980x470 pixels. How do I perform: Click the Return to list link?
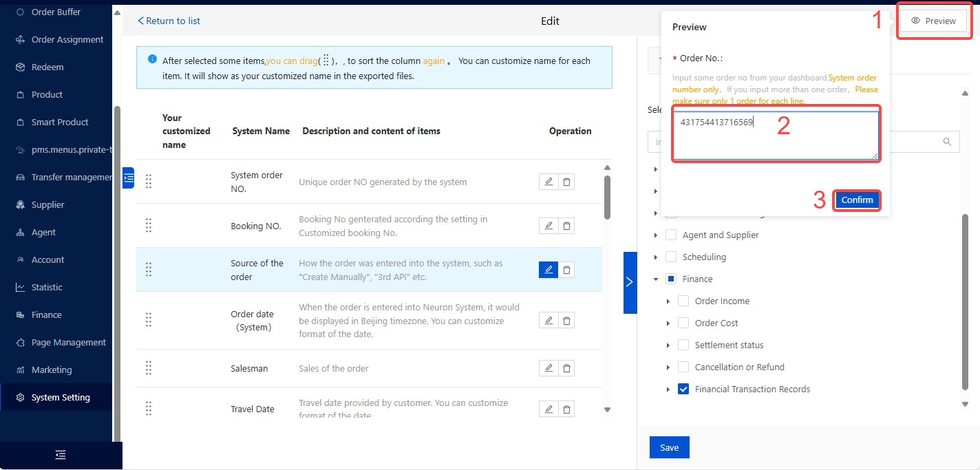(x=169, y=21)
